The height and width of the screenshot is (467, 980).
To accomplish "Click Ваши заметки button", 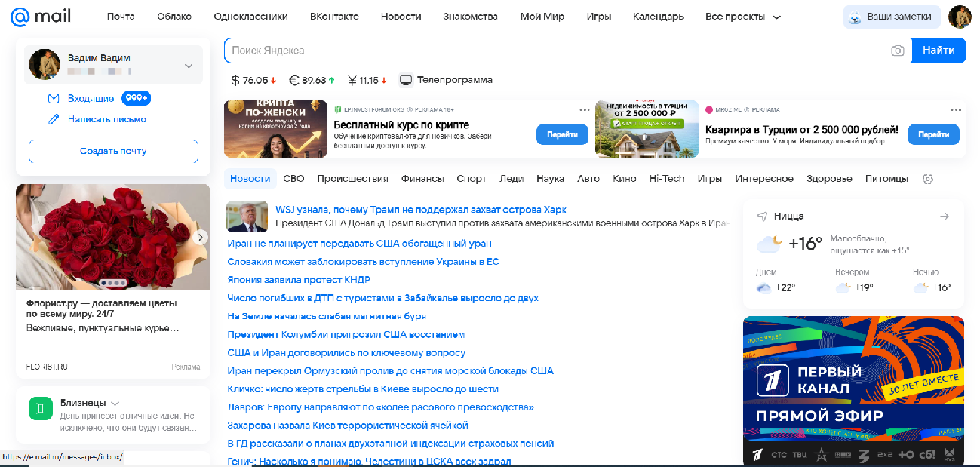I will coord(892,17).
